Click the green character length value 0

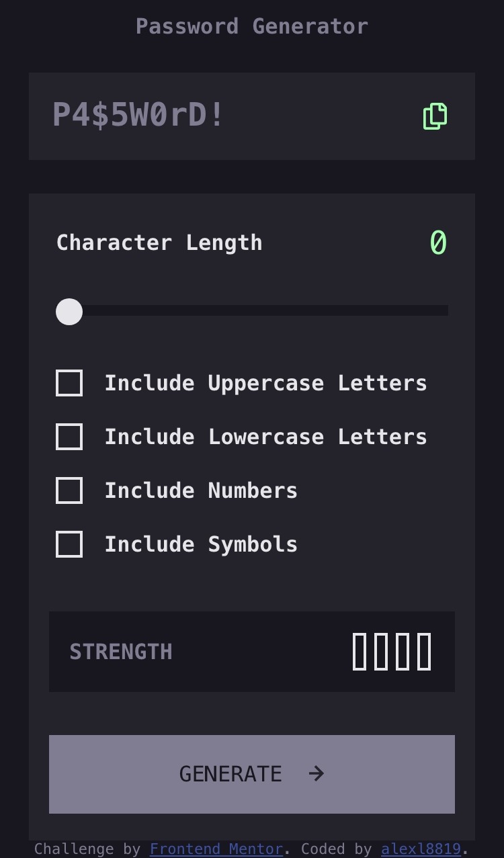coord(438,243)
